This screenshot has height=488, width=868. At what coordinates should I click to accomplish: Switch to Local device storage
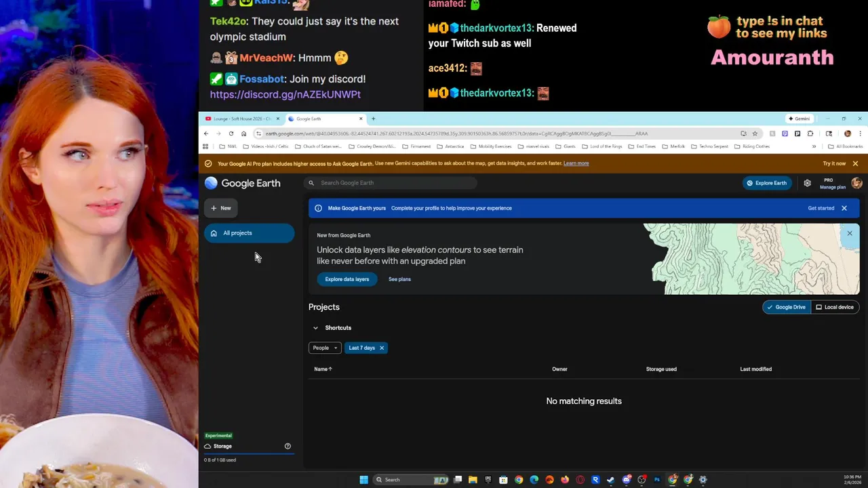tap(835, 307)
